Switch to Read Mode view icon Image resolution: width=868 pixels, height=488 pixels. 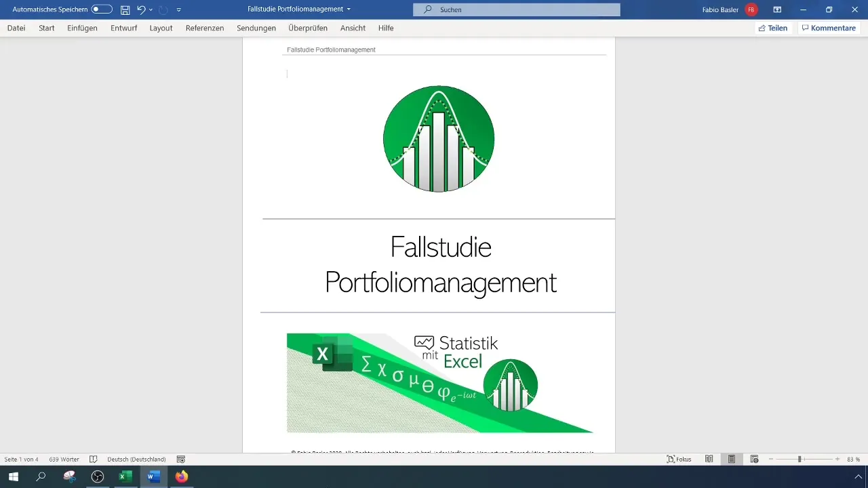(x=709, y=459)
